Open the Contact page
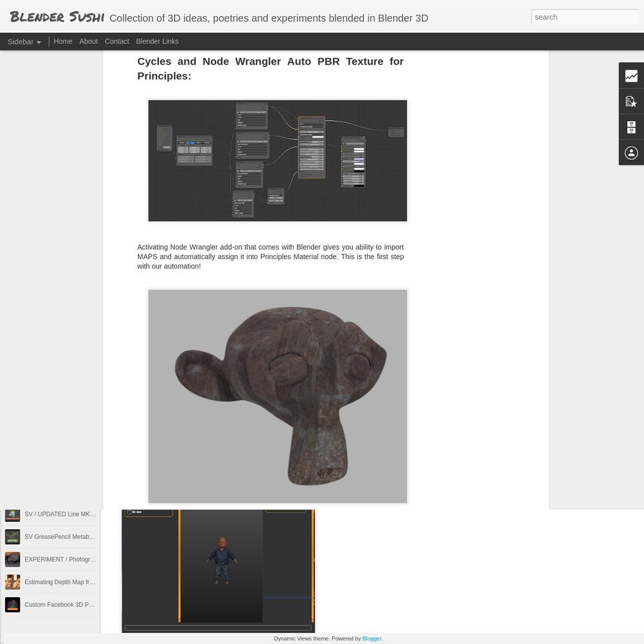The height and width of the screenshot is (644, 644). point(117,41)
